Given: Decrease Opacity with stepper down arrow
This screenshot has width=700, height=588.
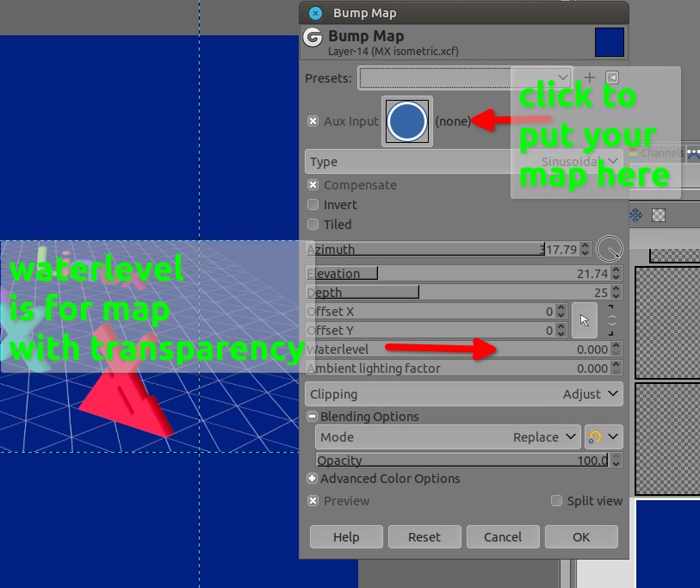Looking at the screenshot, I should tap(616, 464).
